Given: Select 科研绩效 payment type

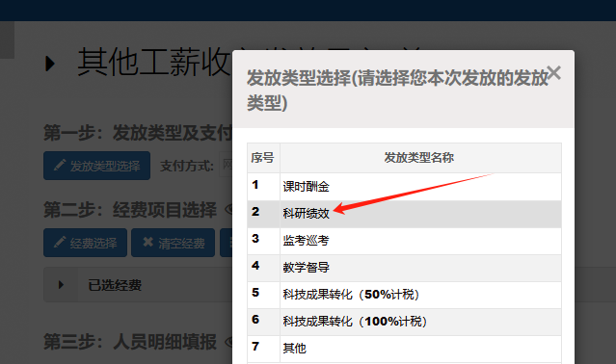Looking at the screenshot, I should click(404, 214).
